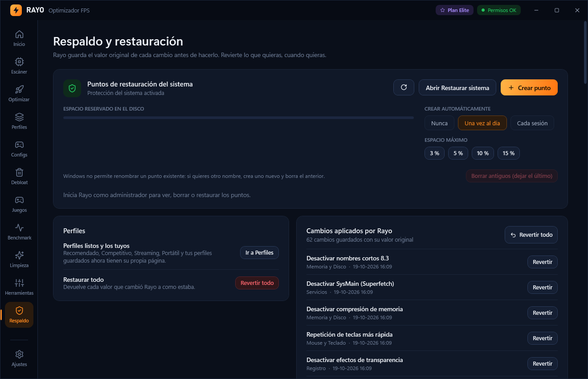Viewport: 588px width, 379px height.
Task: Set maximum space to 10 %
Action: coord(483,153)
